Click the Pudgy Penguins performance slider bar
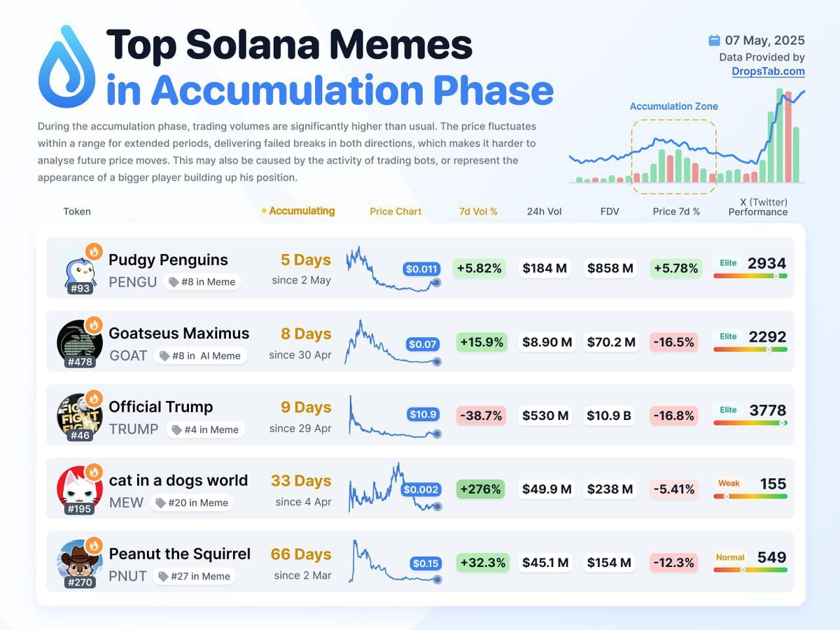The height and width of the screenshot is (630, 840). (750, 276)
